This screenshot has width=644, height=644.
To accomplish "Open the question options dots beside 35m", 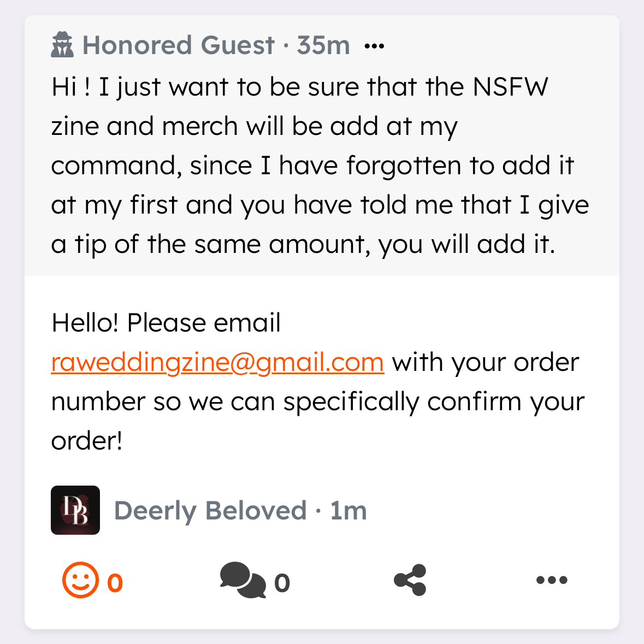I will pos(374,46).
